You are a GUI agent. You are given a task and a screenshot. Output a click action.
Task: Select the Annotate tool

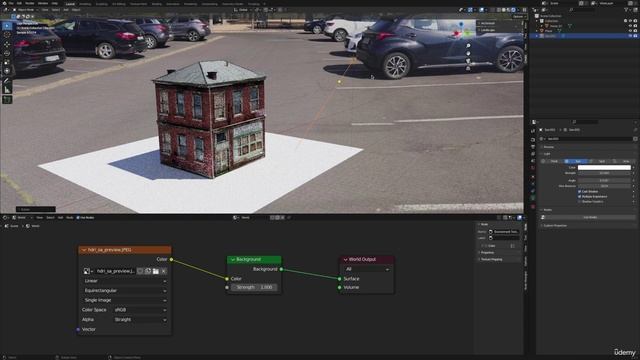[7, 81]
